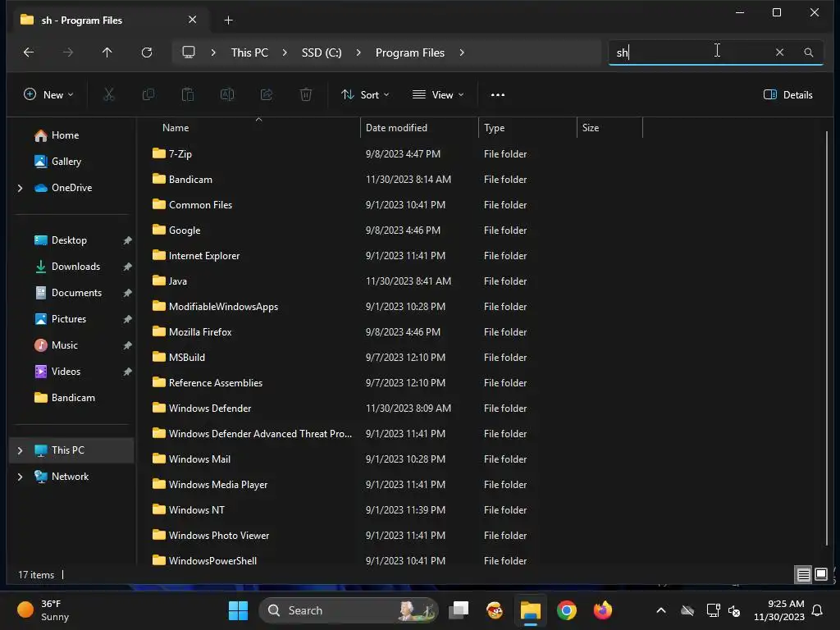The height and width of the screenshot is (630, 840).
Task: Open notification bell in system tray
Action: tap(817, 610)
